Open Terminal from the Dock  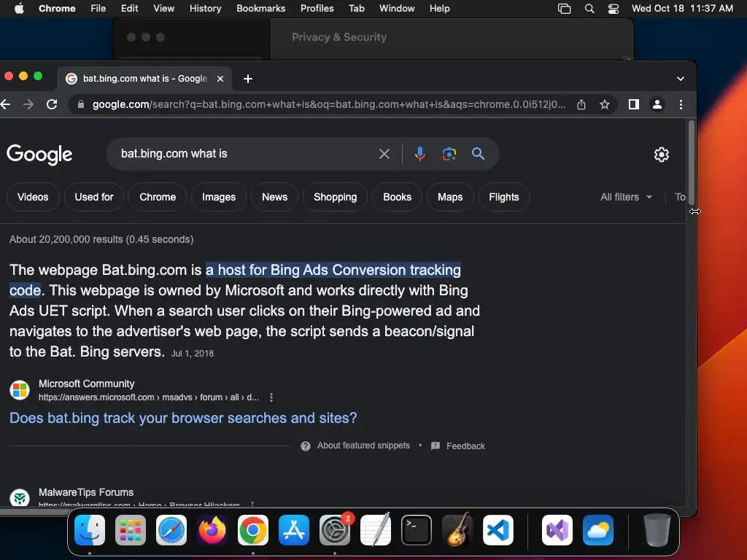coord(417,530)
